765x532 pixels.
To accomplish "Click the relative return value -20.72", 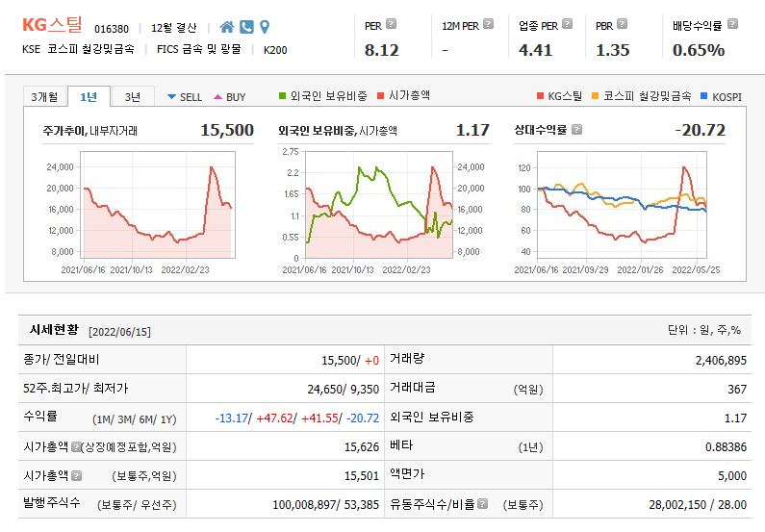I will coord(701,130).
